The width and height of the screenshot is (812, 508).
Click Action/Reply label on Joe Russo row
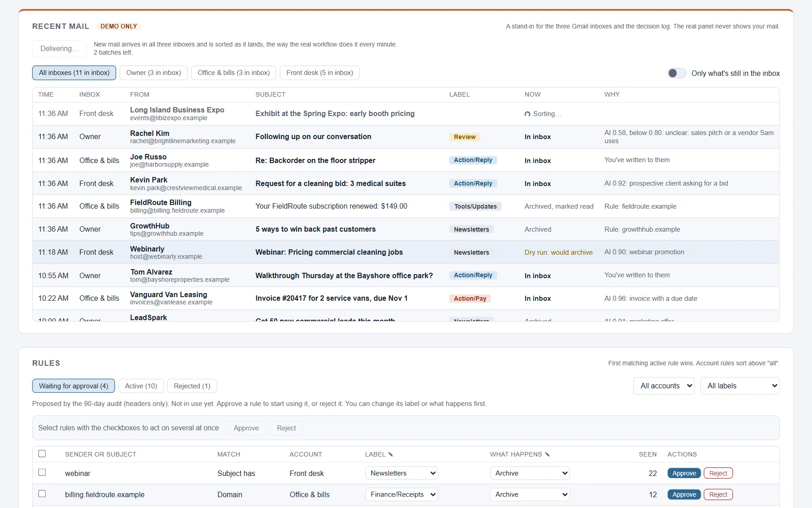pyautogui.click(x=473, y=160)
